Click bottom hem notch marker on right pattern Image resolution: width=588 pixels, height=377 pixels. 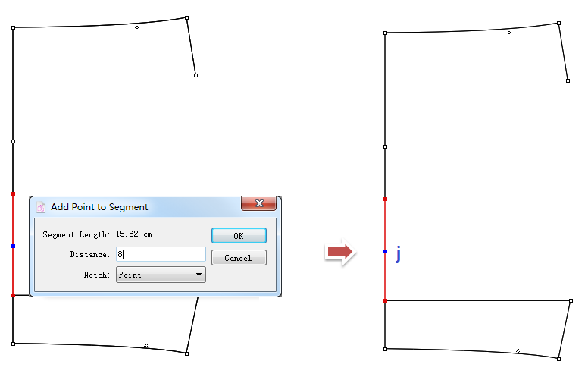(518, 351)
